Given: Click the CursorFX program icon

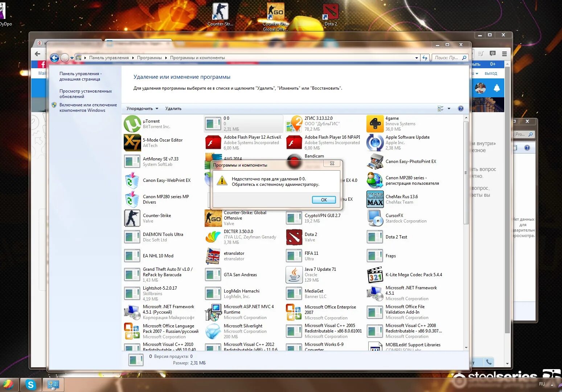Looking at the screenshot, I should click(375, 218).
